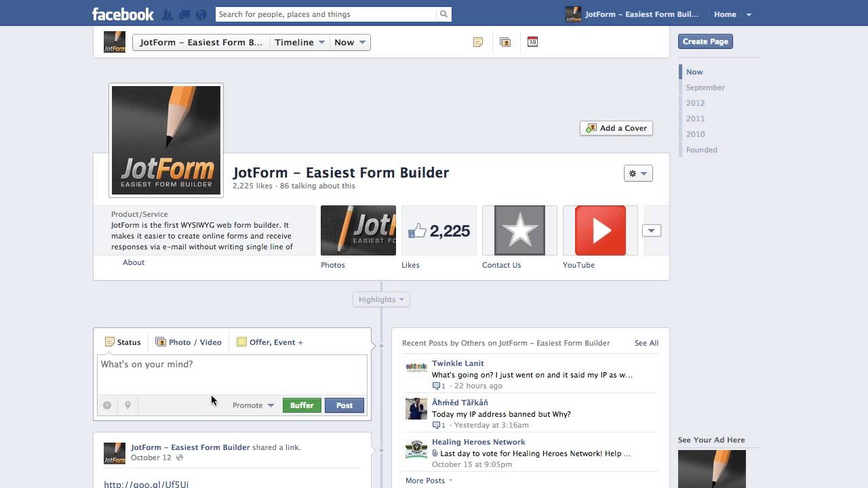Image resolution: width=868 pixels, height=488 pixels.
Task: Click the Post button
Action: 344,405
